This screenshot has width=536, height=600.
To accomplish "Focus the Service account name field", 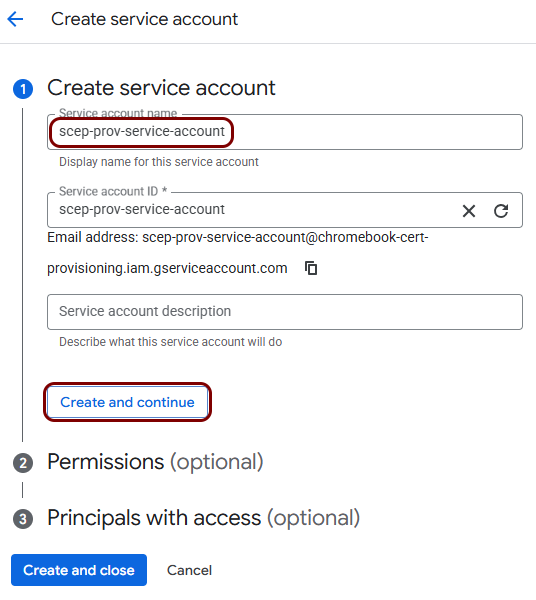I will [x=285, y=132].
